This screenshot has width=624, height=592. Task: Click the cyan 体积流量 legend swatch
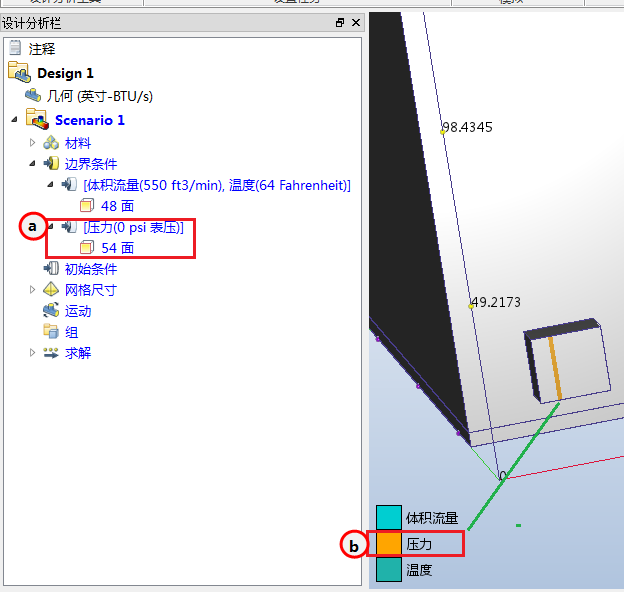[x=388, y=517]
